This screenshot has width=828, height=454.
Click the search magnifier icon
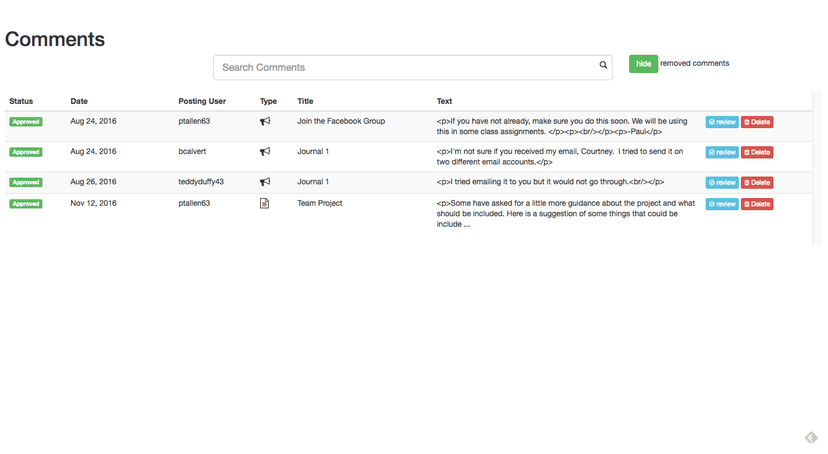point(603,65)
